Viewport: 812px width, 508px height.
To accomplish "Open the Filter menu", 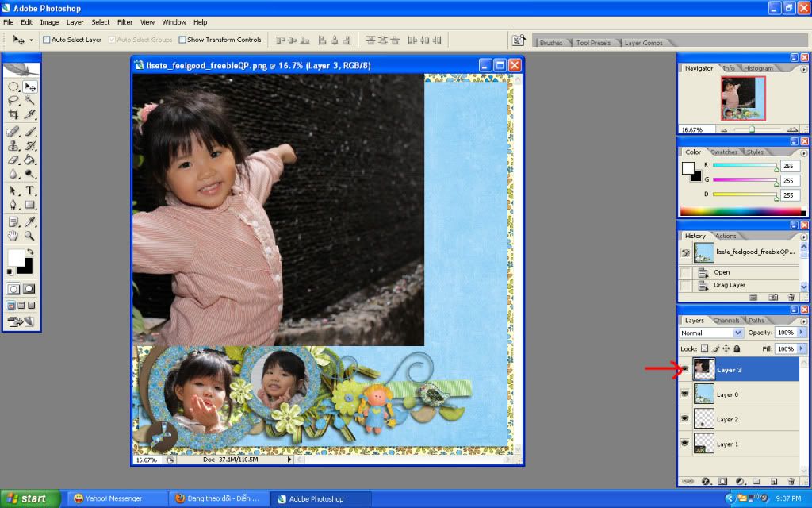I will (x=124, y=22).
